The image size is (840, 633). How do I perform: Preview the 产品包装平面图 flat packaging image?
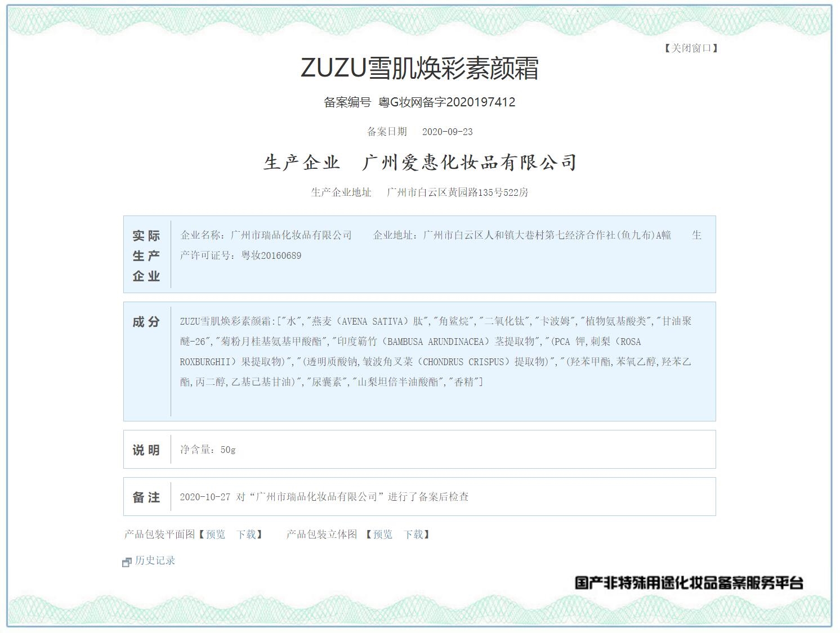pyautogui.click(x=216, y=535)
